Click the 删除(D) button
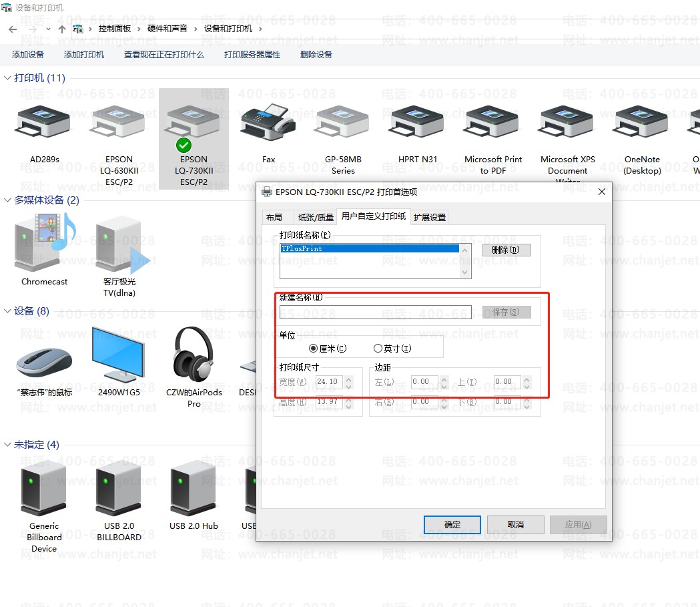 [507, 248]
